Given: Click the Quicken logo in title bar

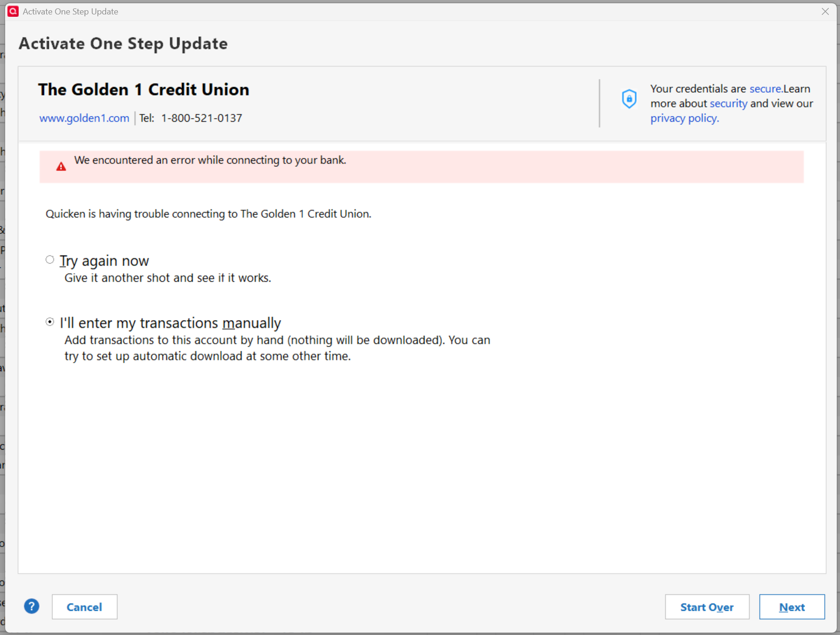Looking at the screenshot, I should [x=13, y=11].
